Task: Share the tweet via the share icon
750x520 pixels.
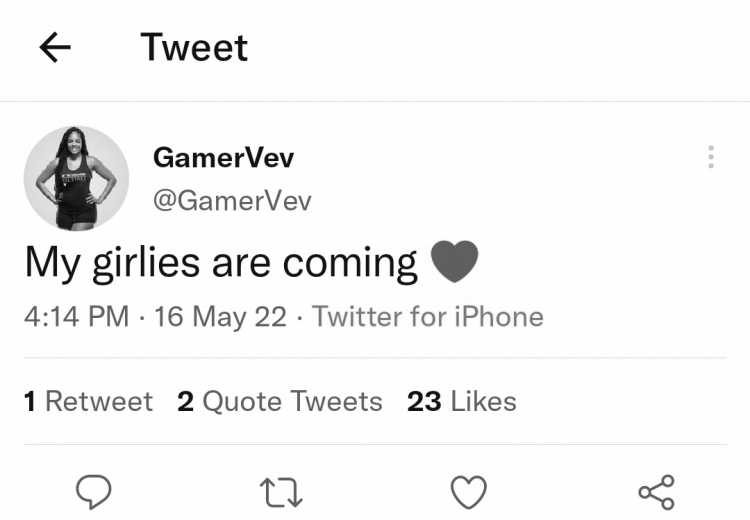Action: click(657, 492)
